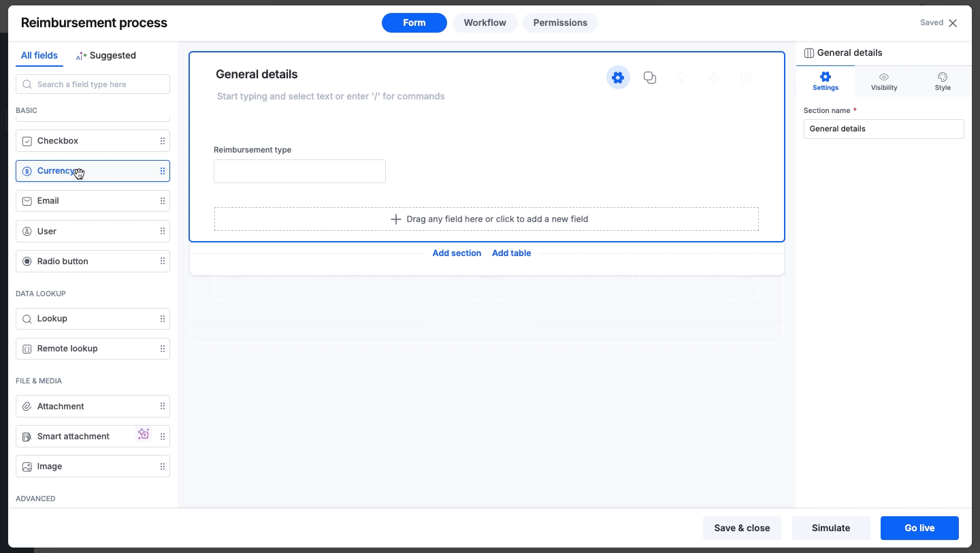Open the Visibility tab
This screenshot has height=553, width=980.
(884, 81)
